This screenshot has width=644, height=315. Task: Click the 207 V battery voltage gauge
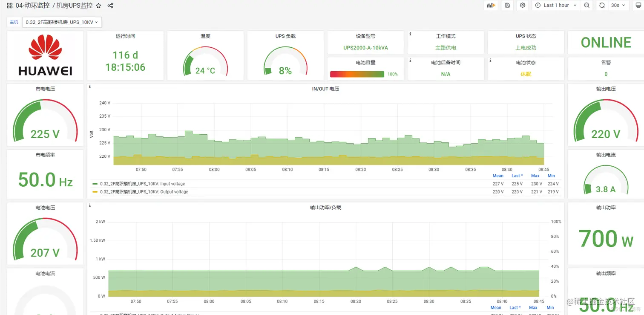pyautogui.click(x=45, y=240)
